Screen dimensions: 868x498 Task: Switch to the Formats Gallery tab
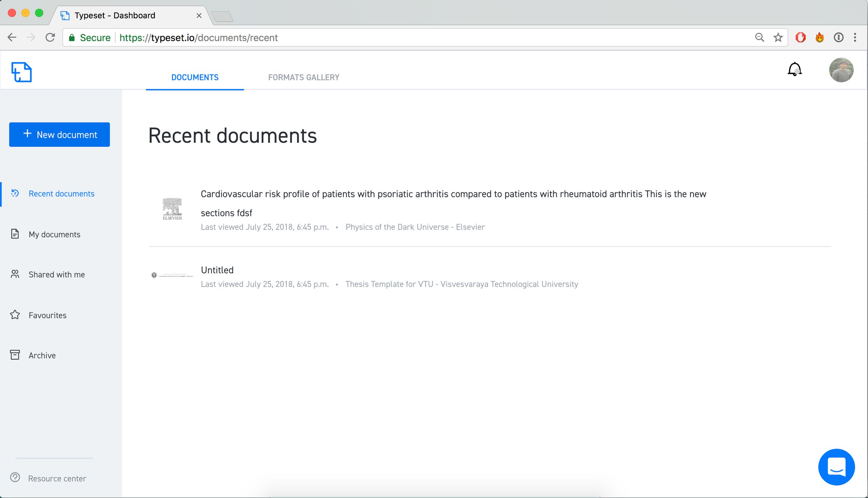(303, 77)
